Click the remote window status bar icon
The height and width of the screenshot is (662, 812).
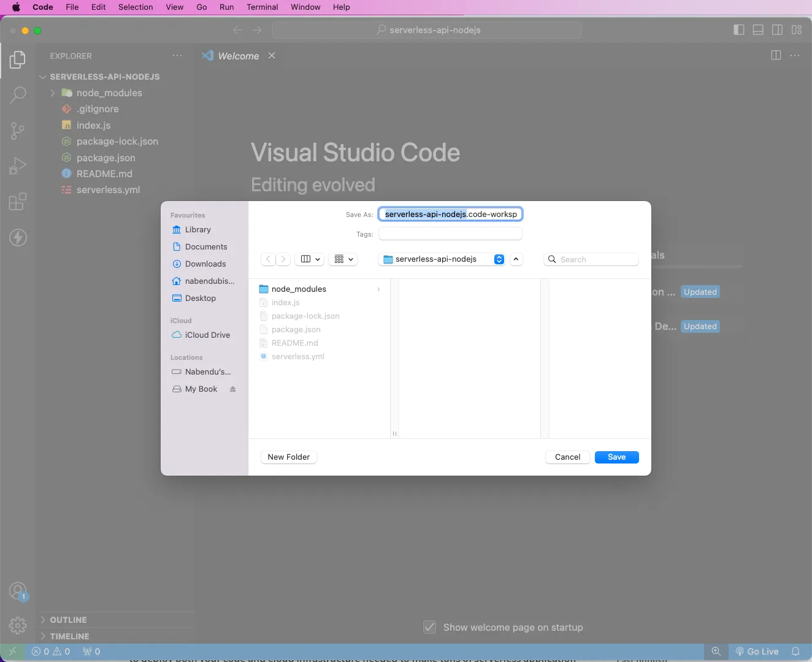(x=12, y=652)
